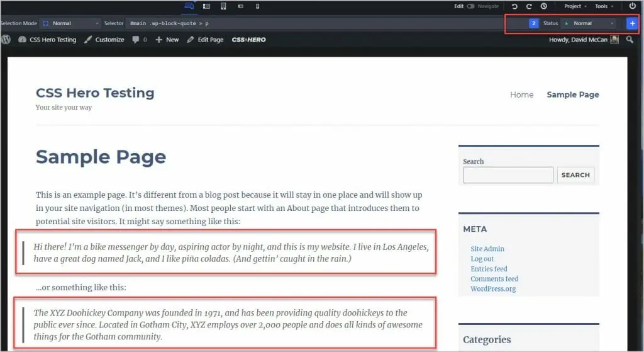Viewport: 644px width, 352px height.
Task: Switch to the tablet portrait preview icon
Action: (x=223, y=6)
